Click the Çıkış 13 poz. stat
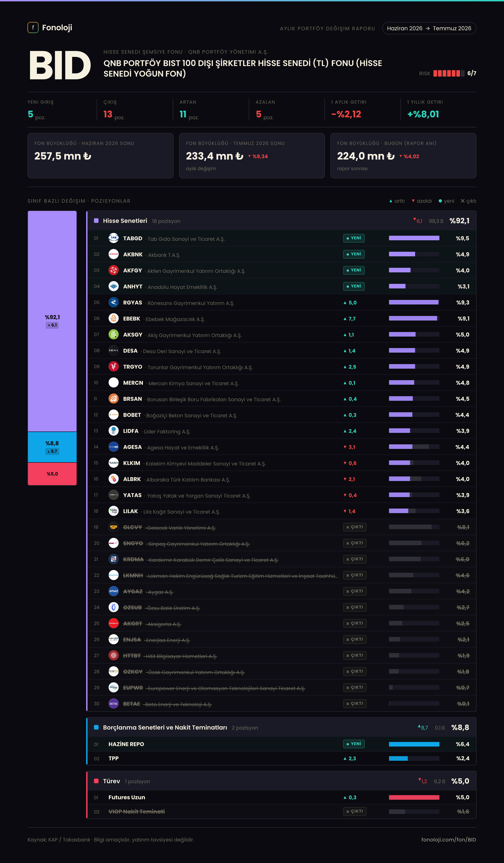Screen dimensions: 504x863 coord(114,110)
